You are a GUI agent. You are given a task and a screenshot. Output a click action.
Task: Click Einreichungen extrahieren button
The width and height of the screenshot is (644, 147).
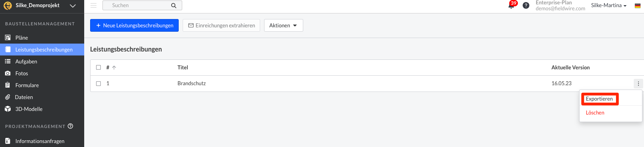click(221, 25)
